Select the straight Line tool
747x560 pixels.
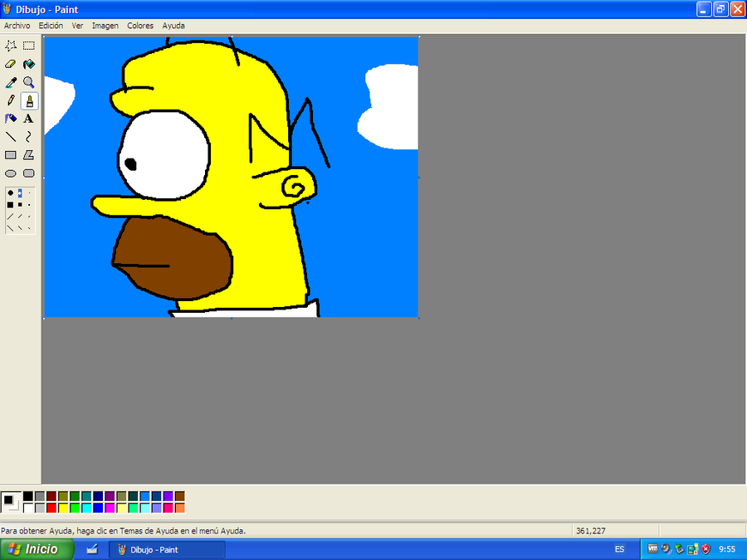[11, 137]
